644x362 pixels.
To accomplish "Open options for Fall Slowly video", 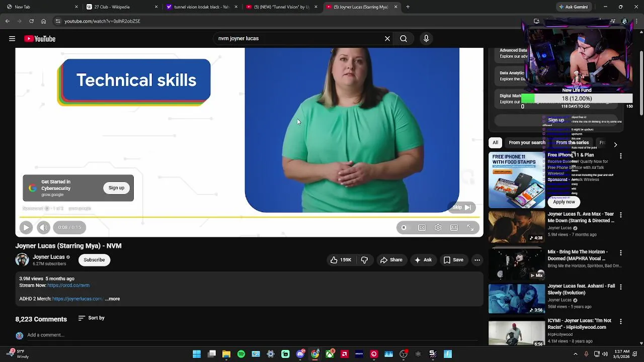I will pos(620,287).
